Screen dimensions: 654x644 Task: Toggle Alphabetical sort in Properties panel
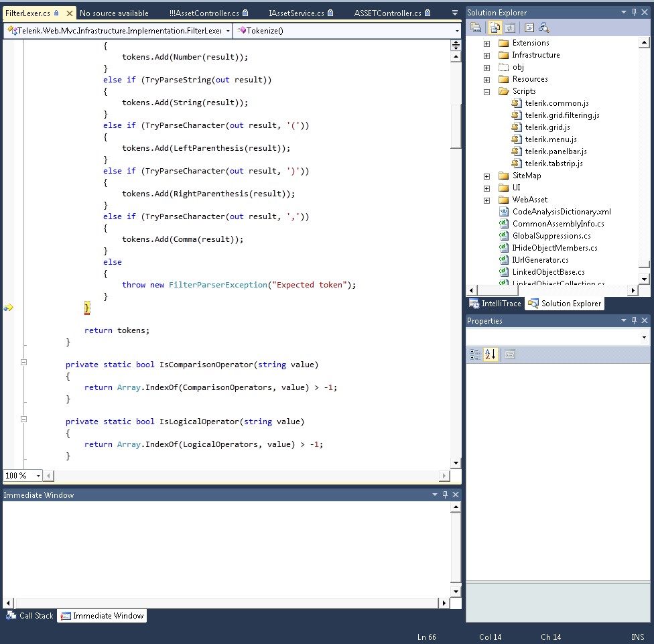[x=490, y=355]
